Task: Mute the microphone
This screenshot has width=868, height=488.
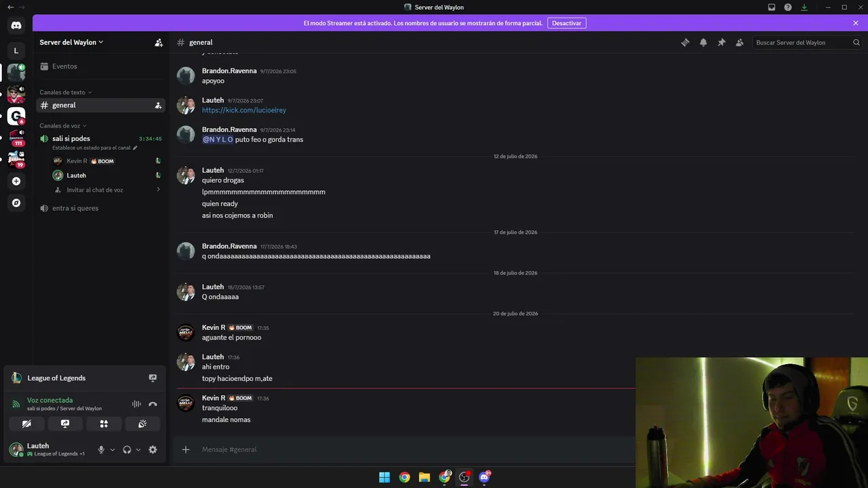Action: point(101,449)
